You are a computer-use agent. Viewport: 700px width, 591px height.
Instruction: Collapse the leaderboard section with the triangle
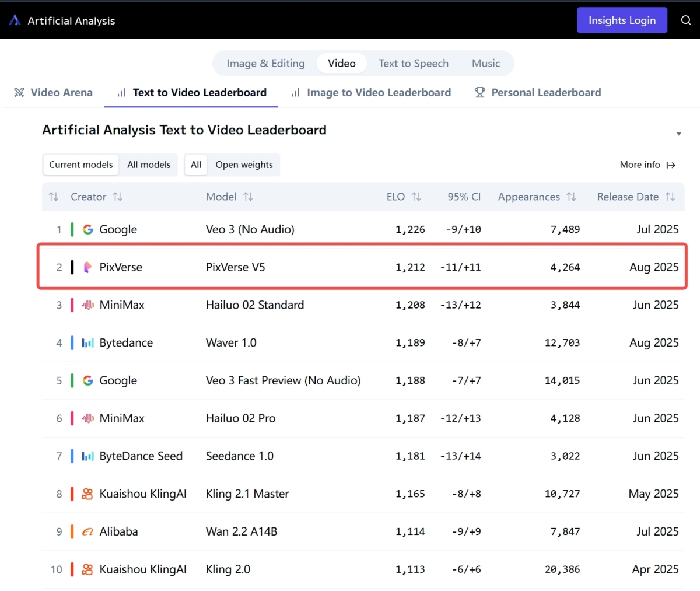coord(679,134)
